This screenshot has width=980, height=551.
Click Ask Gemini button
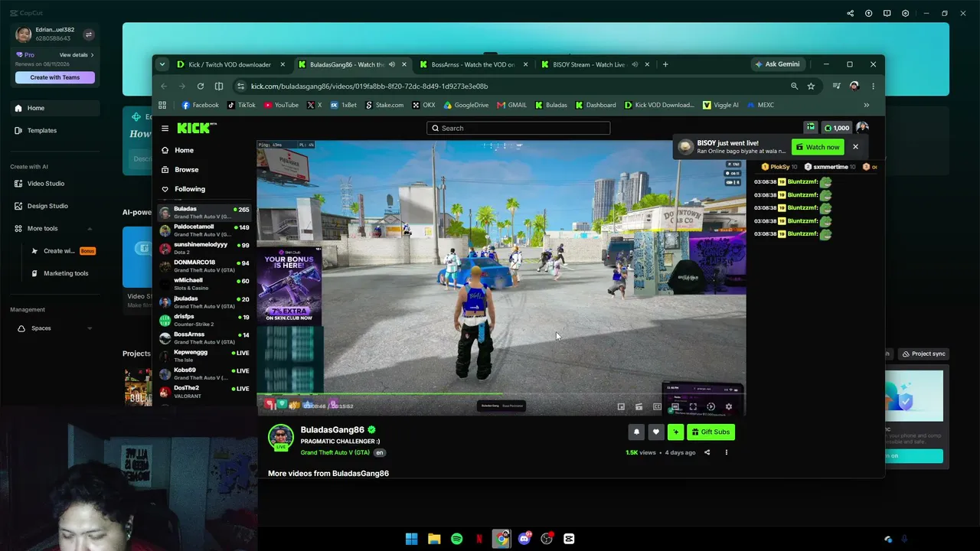pyautogui.click(x=777, y=64)
